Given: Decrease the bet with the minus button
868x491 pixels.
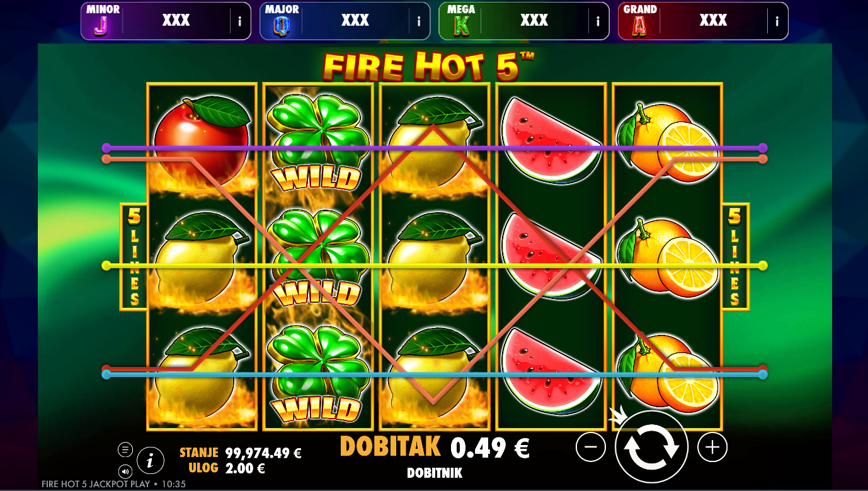Looking at the screenshot, I should coord(591,447).
